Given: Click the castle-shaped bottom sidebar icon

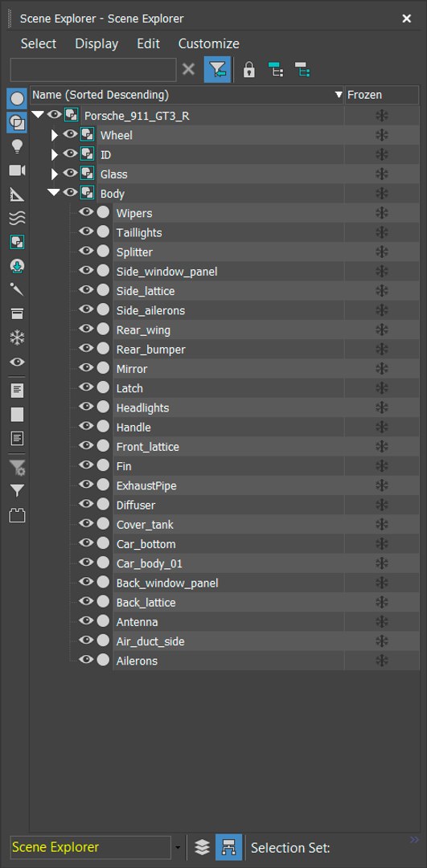Looking at the screenshot, I should [x=17, y=516].
